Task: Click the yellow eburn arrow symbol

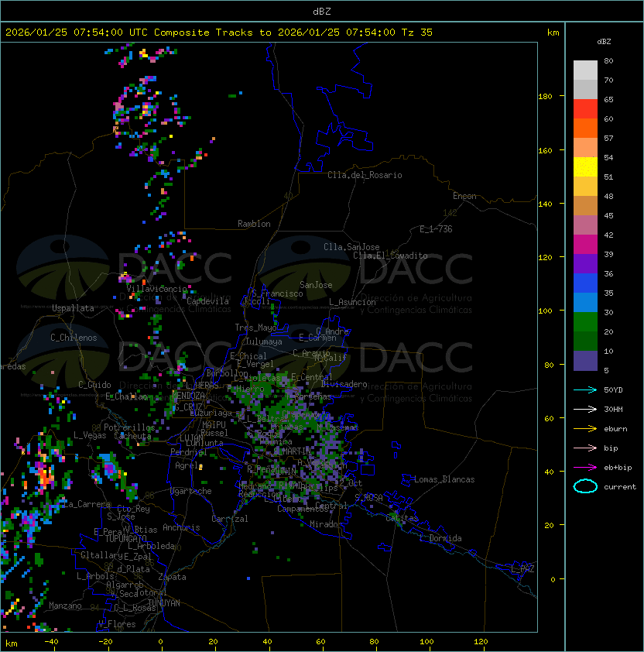Action: tap(585, 429)
